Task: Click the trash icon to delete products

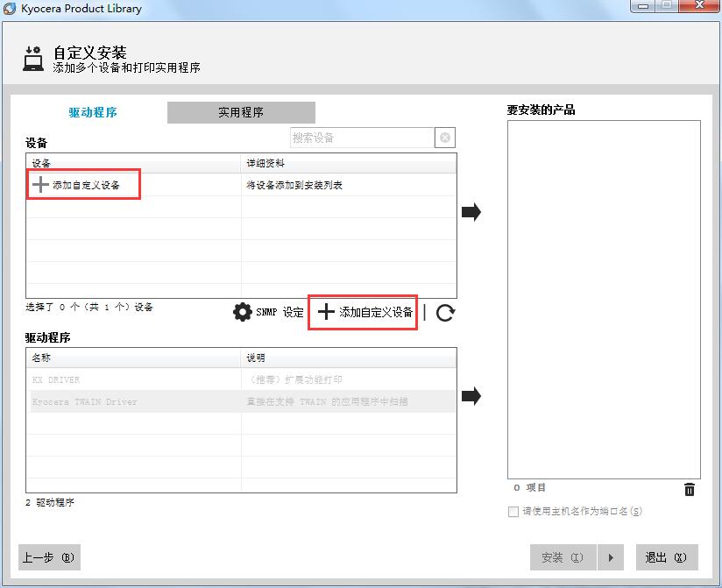Action: [690, 490]
